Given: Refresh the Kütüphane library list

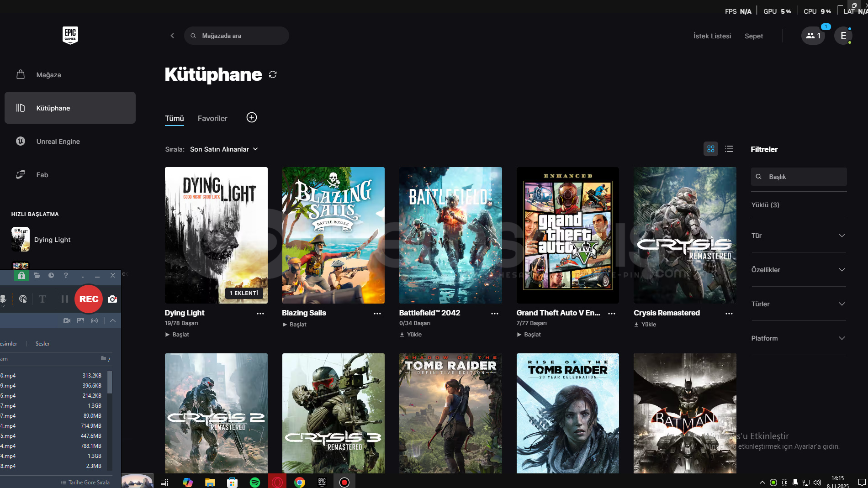Looking at the screenshot, I should 273,74.
